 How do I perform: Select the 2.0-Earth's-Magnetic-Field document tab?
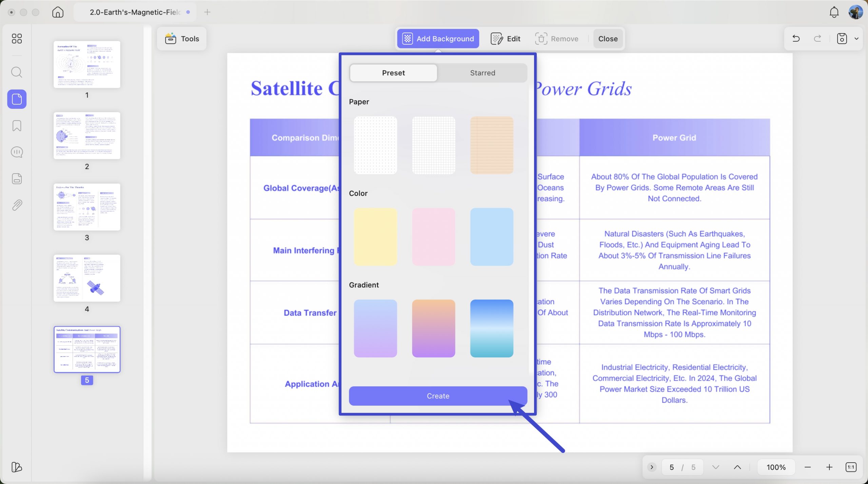(x=135, y=12)
